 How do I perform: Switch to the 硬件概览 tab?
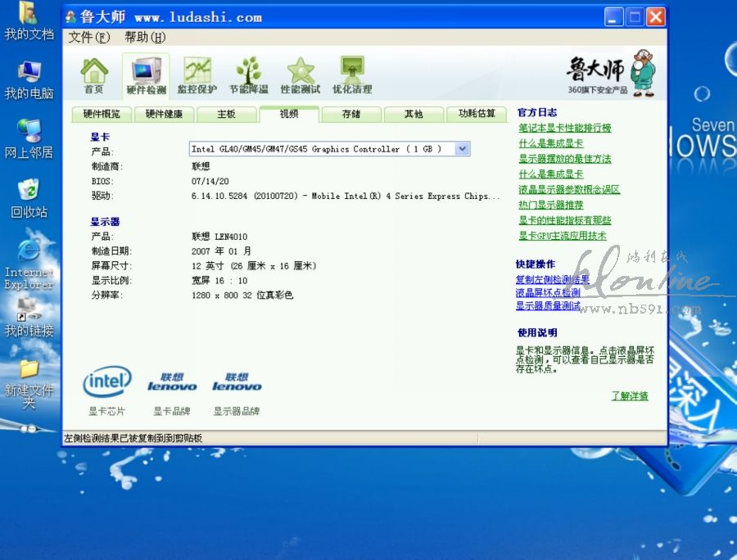click(x=102, y=114)
